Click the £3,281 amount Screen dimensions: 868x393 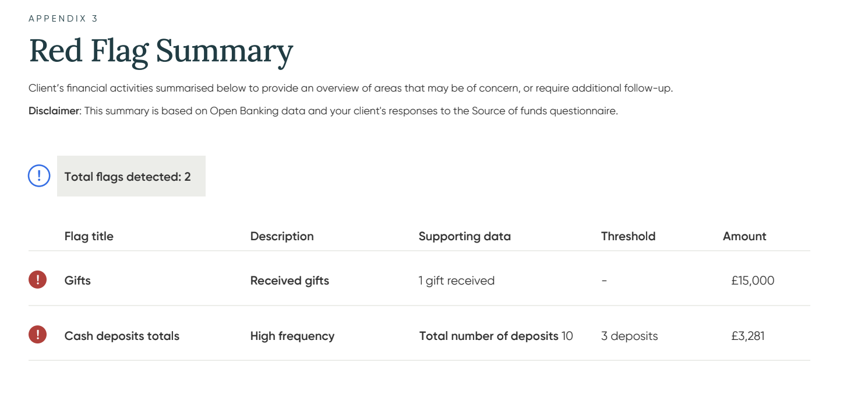point(748,336)
